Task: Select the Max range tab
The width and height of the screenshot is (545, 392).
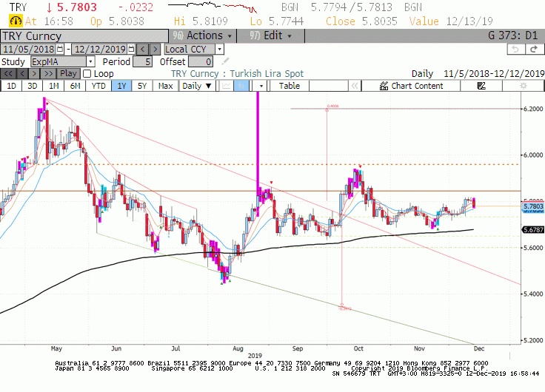Action: 165,86
